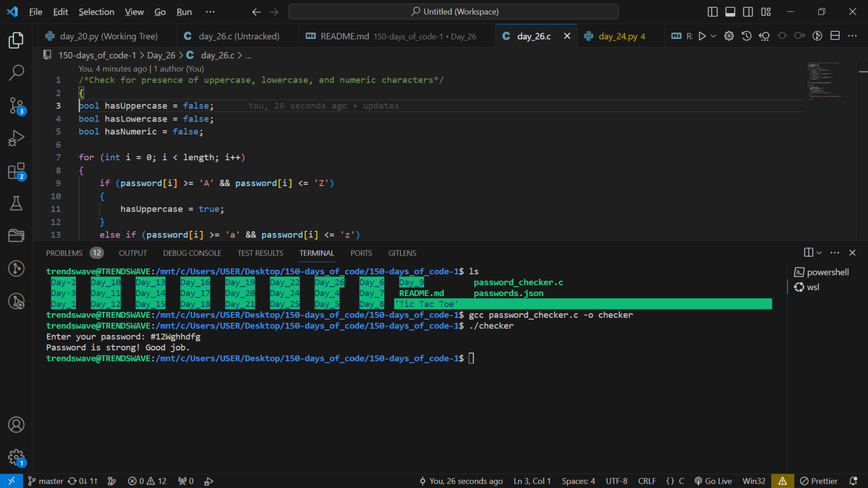868x488 pixels.
Task: Click the gear icon in editor toolbar
Action: tap(730, 35)
